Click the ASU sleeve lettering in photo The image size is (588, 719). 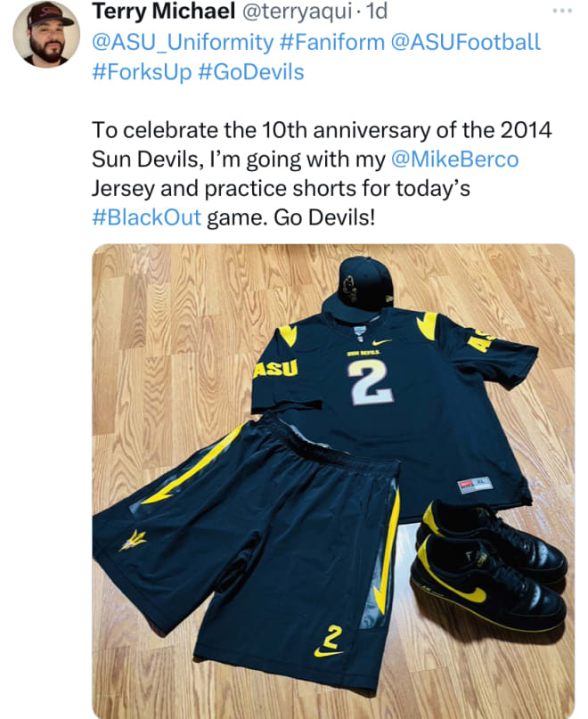(x=276, y=369)
